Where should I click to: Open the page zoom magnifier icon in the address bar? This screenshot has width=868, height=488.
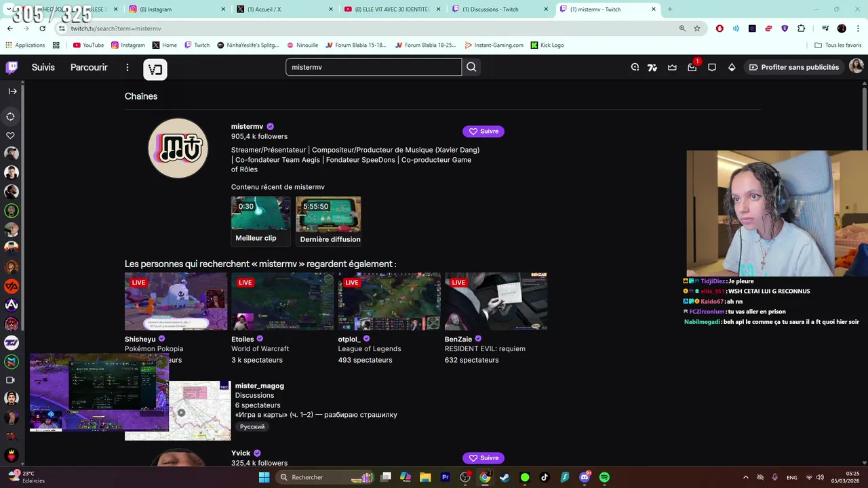[682, 28]
